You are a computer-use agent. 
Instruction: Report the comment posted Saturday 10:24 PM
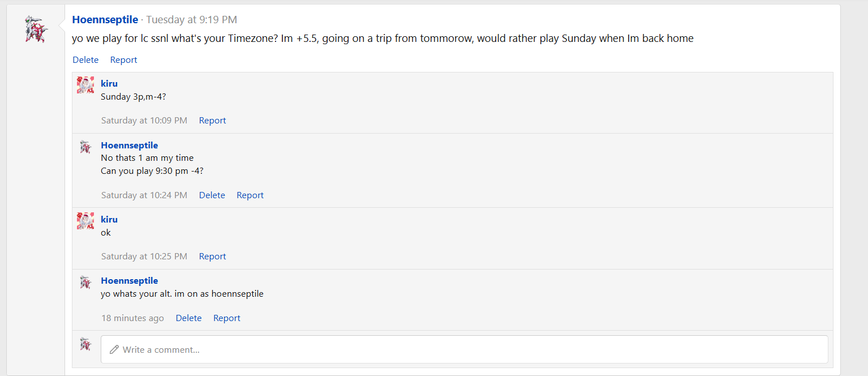point(250,195)
